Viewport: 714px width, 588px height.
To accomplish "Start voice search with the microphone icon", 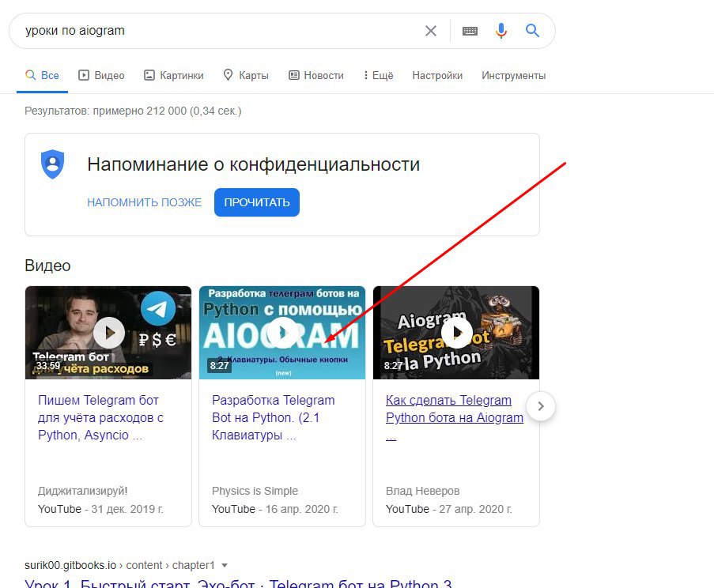I will coord(501,31).
